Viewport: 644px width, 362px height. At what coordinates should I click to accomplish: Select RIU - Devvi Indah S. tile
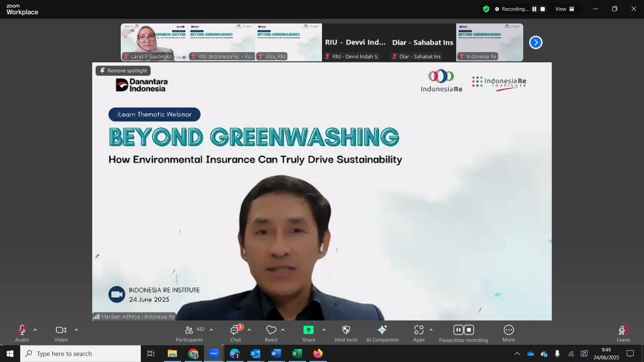pyautogui.click(x=355, y=42)
